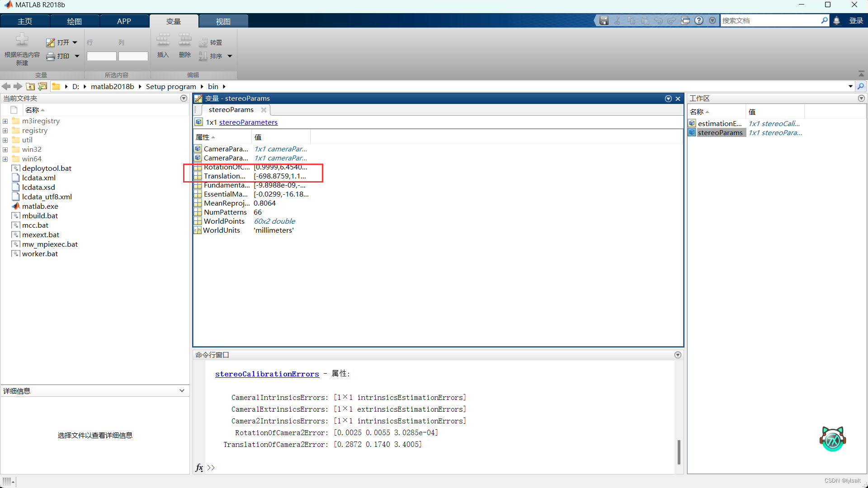This screenshot has height=488, width=868.
Task: Click the stereoCalibrationErrors link in command window
Action: coord(267,374)
